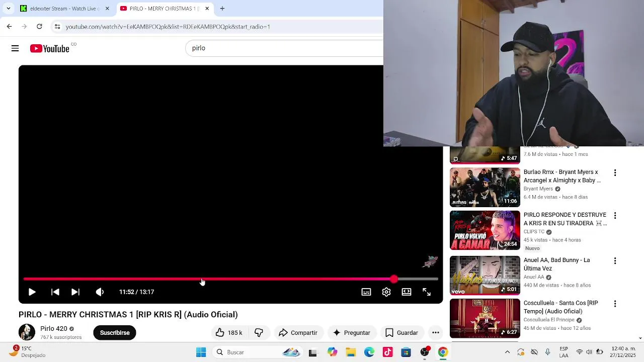Skip to the previous video
Screen dimensions: 644x362
55,292
